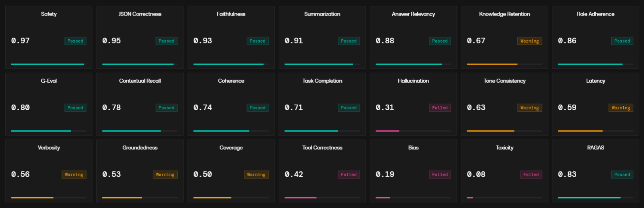The height and width of the screenshot is (208, 644).
Task: Click Passed badge on Answer Relevancy card
Action: pyautogui.click(x=440, y=41)
